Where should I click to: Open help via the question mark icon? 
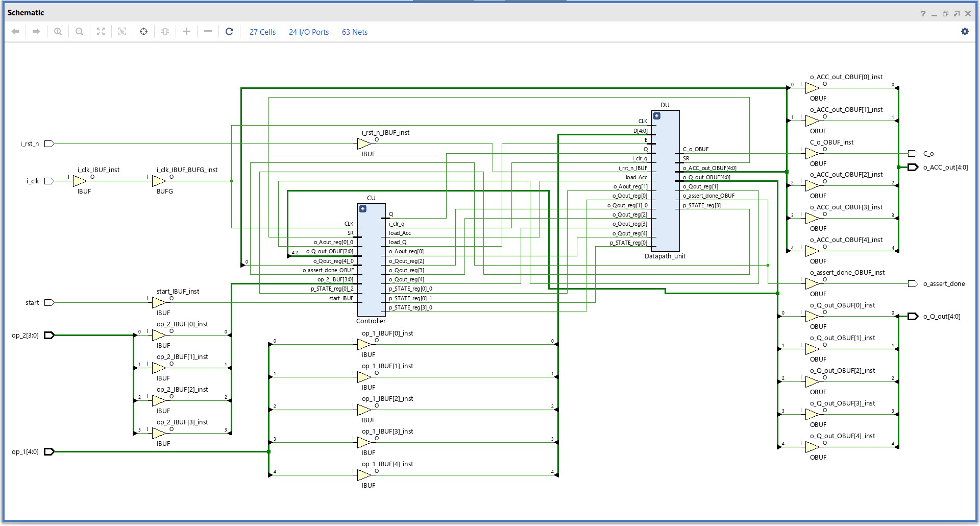point(923,13)
